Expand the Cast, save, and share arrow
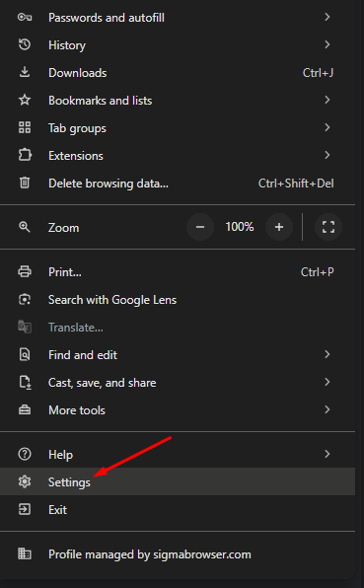 coord(328,383)
